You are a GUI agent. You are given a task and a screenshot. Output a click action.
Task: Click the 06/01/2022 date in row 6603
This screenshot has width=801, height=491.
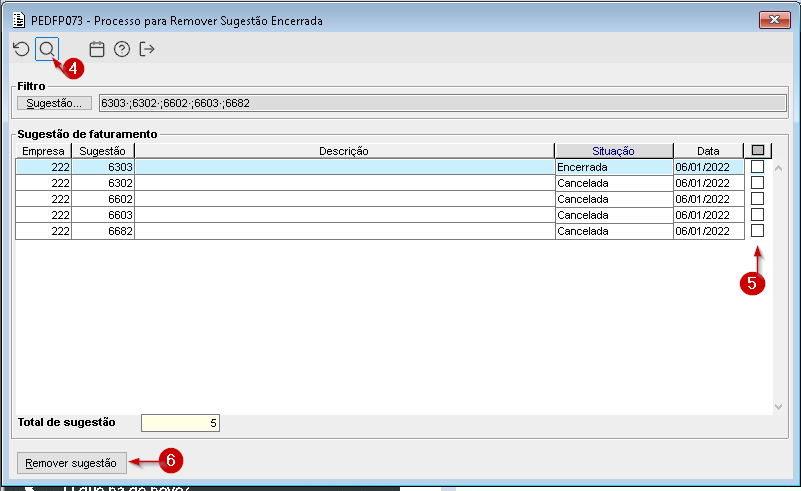tap(709, 215)
